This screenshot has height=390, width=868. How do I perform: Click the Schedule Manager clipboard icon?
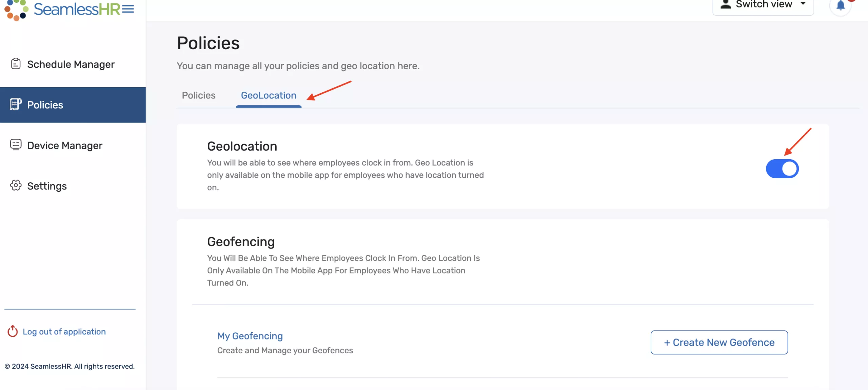point(16,64)
